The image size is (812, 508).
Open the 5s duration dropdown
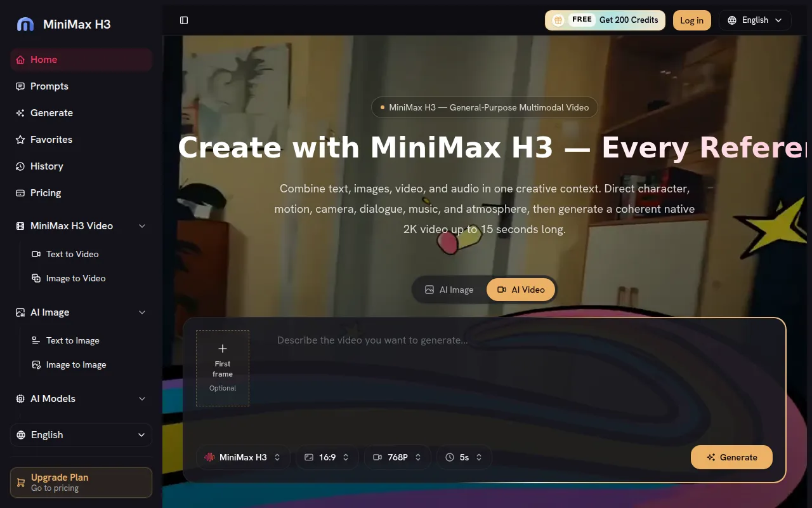pos(464,457)
